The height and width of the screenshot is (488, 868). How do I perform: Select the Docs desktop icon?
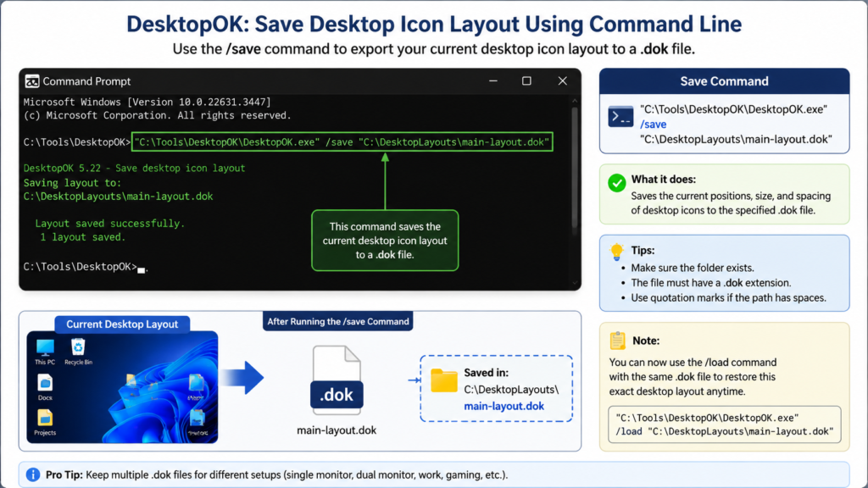coord(45,387)
